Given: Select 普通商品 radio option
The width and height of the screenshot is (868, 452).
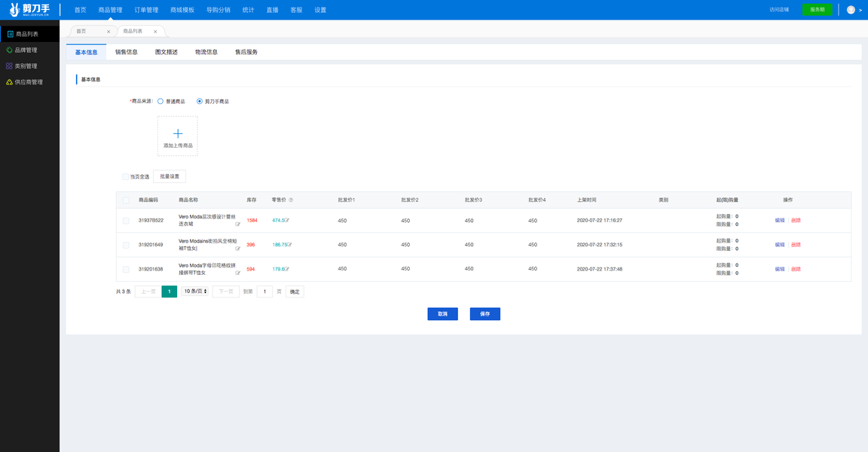Looking at the screenshot, I should 160,101.
